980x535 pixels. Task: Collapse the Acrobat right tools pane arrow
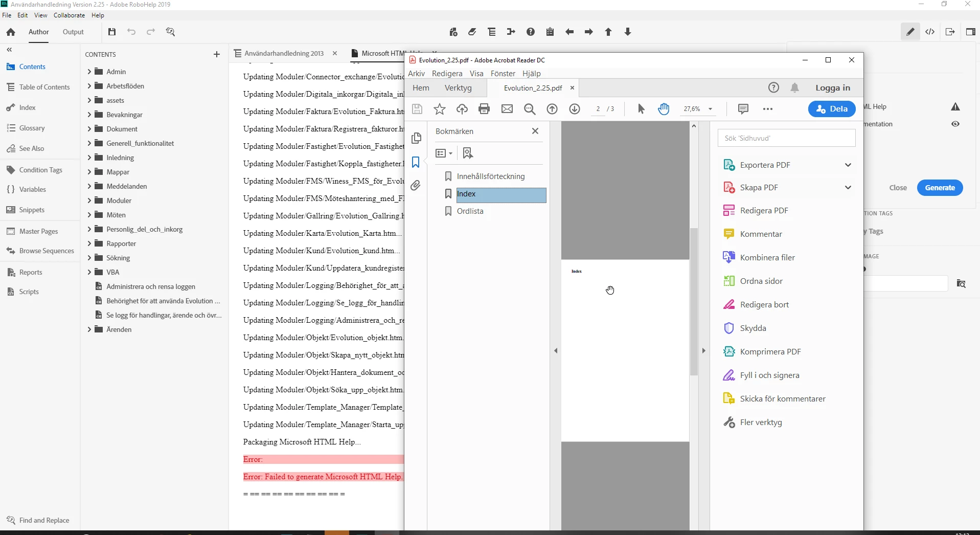coord(703,351)
